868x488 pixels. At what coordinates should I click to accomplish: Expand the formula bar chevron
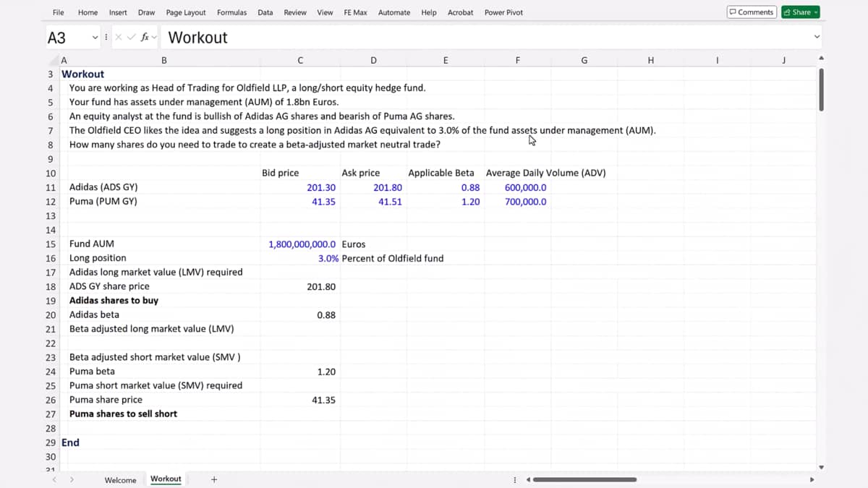817,38
